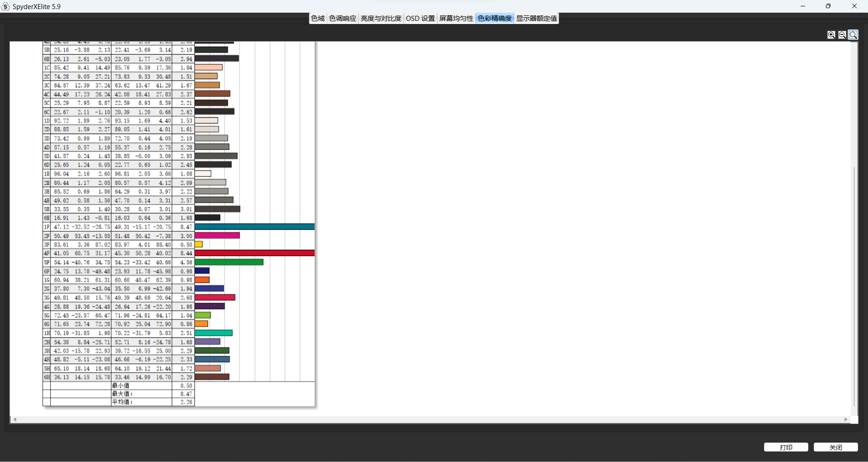Screen dimensions: 868x462
Task: Click the zoom in magnifier icon
Action: click(831, 35)
